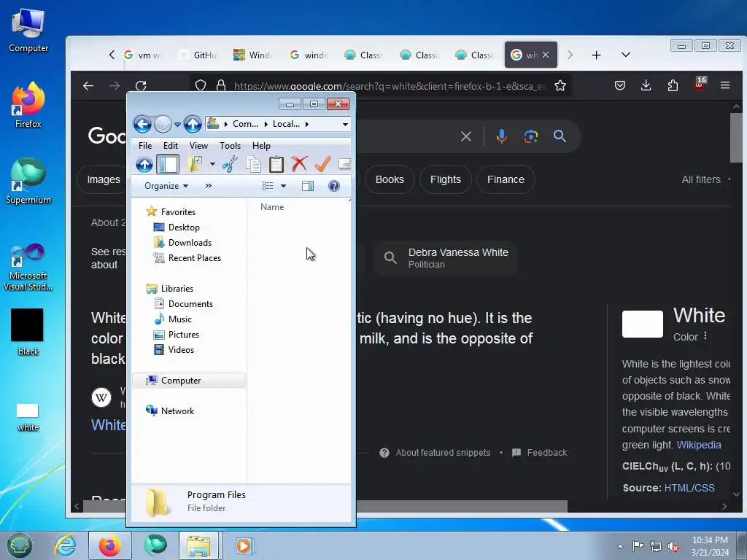Show hidden commands via double chevron
This screenshot has height=560, width=747.
(208, 186)
